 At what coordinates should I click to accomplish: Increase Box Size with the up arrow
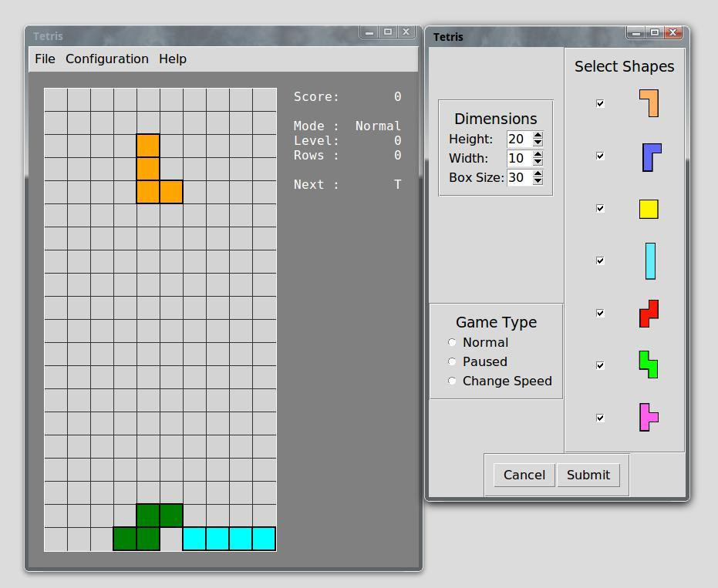click(538, 173)
